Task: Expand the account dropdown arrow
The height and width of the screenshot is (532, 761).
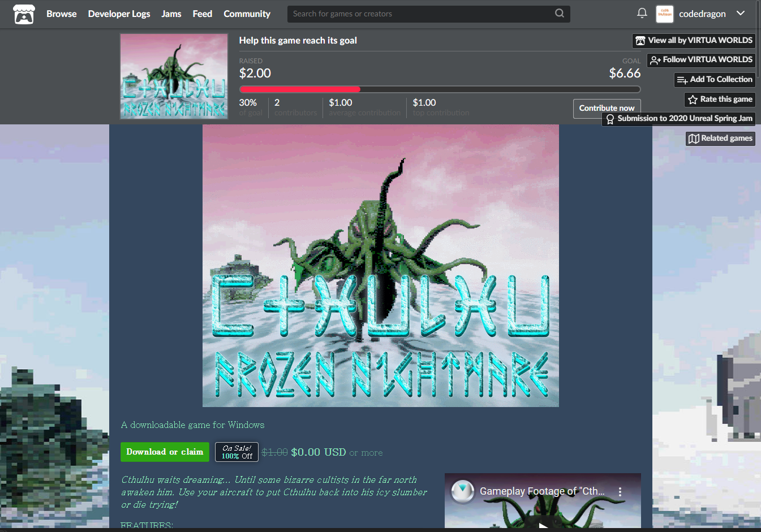Action: 741,14
